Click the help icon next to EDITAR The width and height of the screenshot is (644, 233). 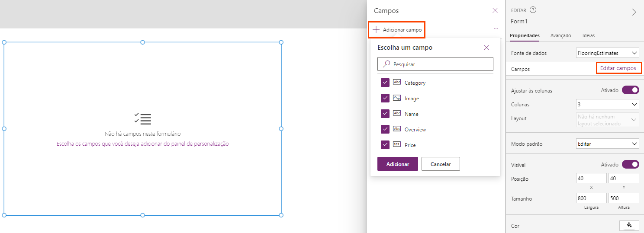click(533, 10)
